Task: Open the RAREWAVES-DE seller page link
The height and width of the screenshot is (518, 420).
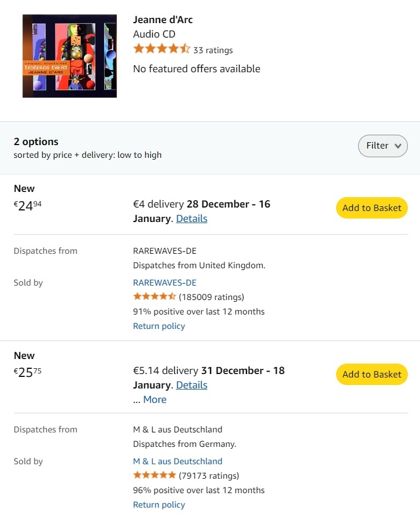Action: (165, 283)
